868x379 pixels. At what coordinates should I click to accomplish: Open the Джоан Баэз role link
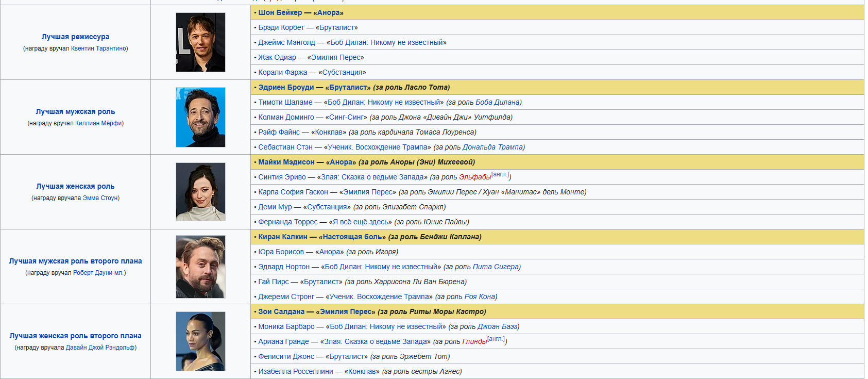click(498, 326)
